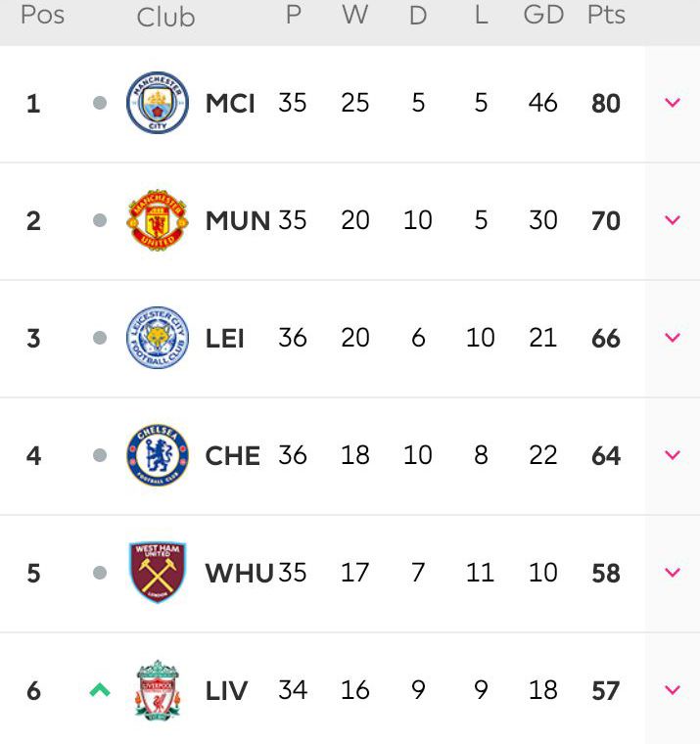Click the Leicester City club crest
Viewport: 700px width, 744px height.
coord(158,338)
